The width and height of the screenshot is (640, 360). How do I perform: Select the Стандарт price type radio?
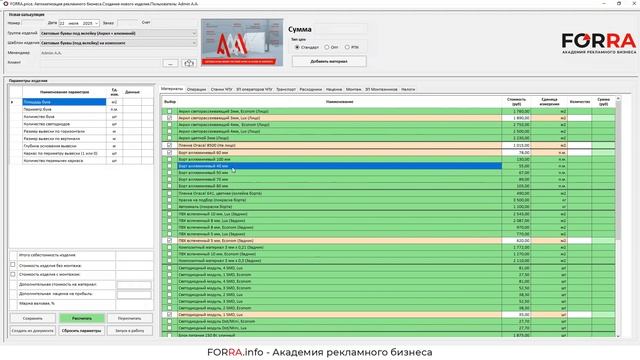click(297, 47)
